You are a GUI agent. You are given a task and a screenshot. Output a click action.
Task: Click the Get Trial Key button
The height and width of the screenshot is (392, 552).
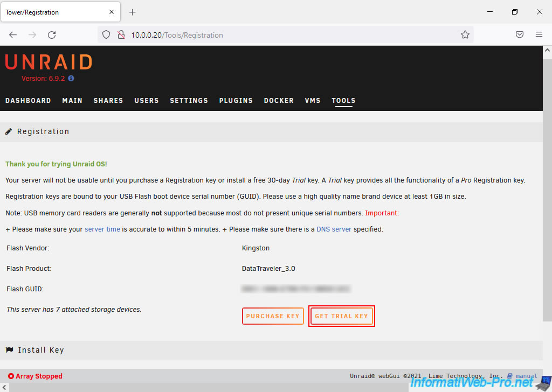(x=341, y=316)
